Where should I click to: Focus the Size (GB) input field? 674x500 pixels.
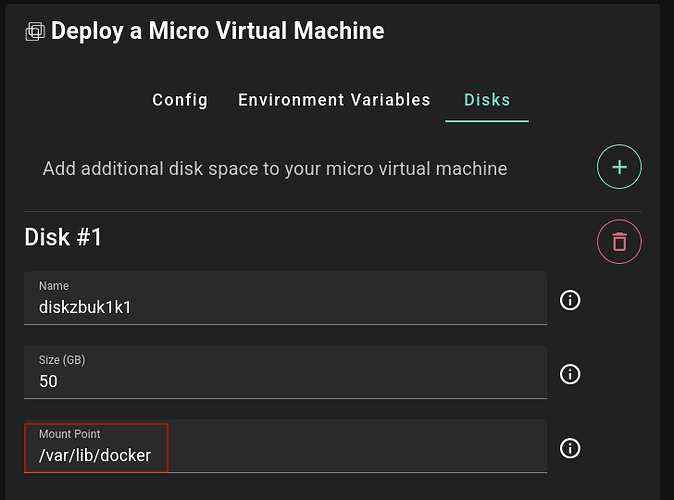tap(285, 372)
